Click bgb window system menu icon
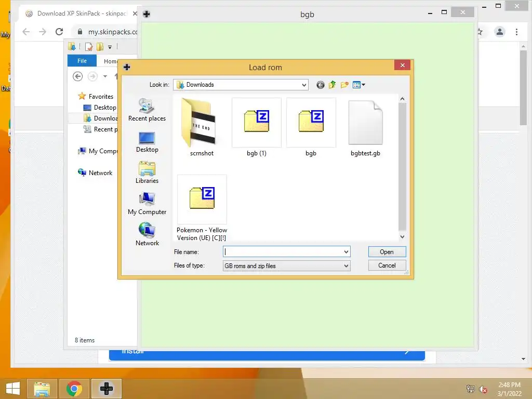532x399 pixels. [147, 14]
